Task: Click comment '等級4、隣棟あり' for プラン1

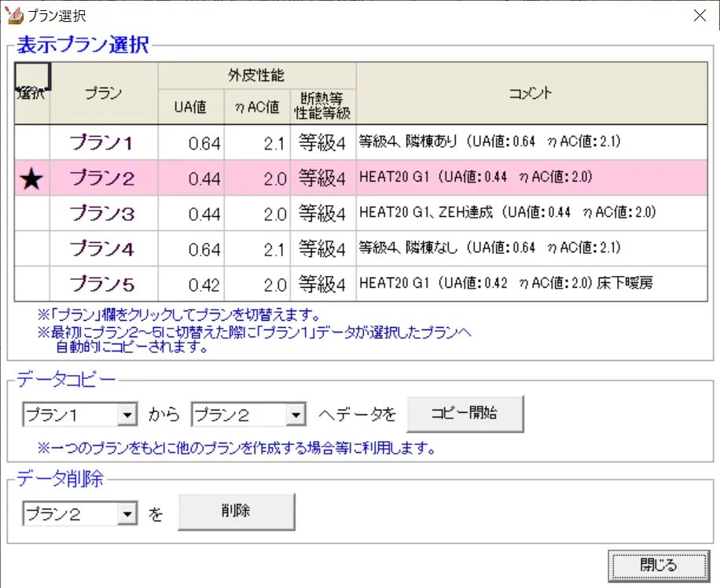Action: 531,142
